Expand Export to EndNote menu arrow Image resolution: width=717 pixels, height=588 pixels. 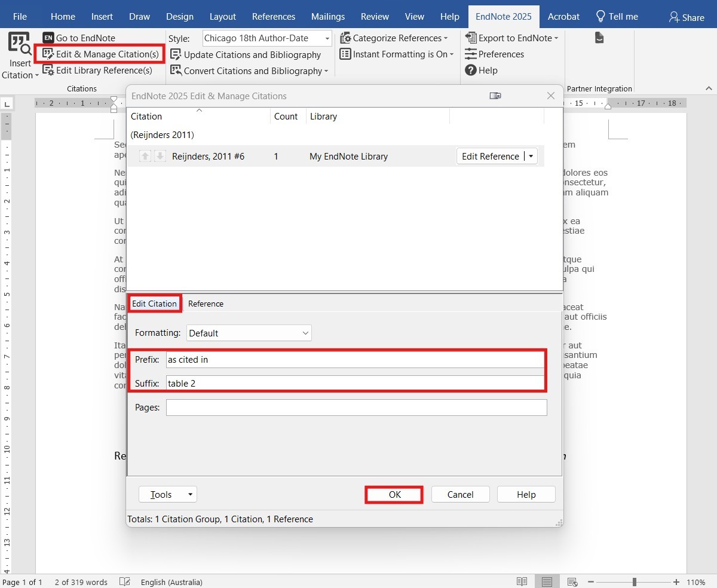pyautogui.click(x=556, y=38)
